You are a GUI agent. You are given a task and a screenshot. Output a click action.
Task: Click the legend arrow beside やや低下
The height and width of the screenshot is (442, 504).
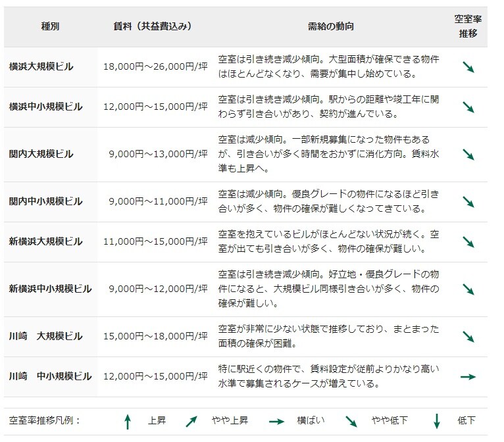[352, 422]
